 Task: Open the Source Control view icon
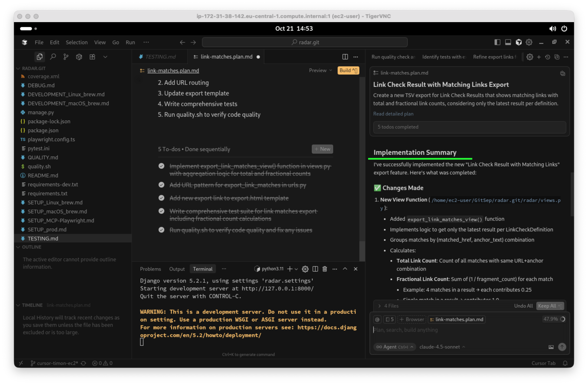[x=66, y=57]
